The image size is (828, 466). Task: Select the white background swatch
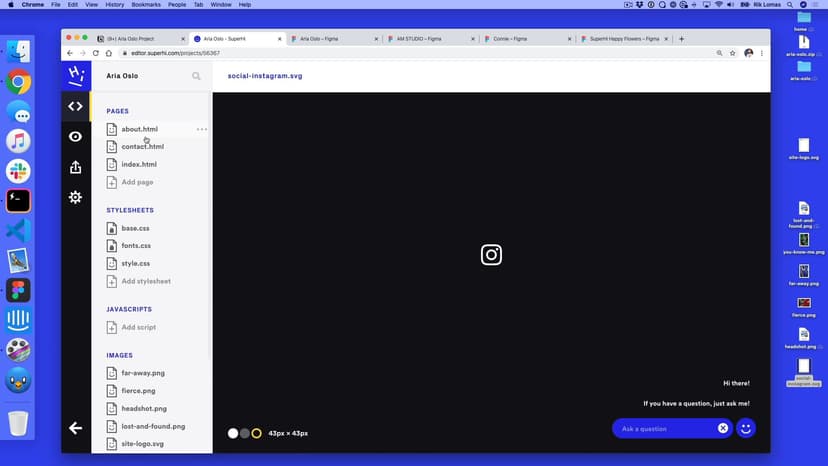(x=233, y=433)
